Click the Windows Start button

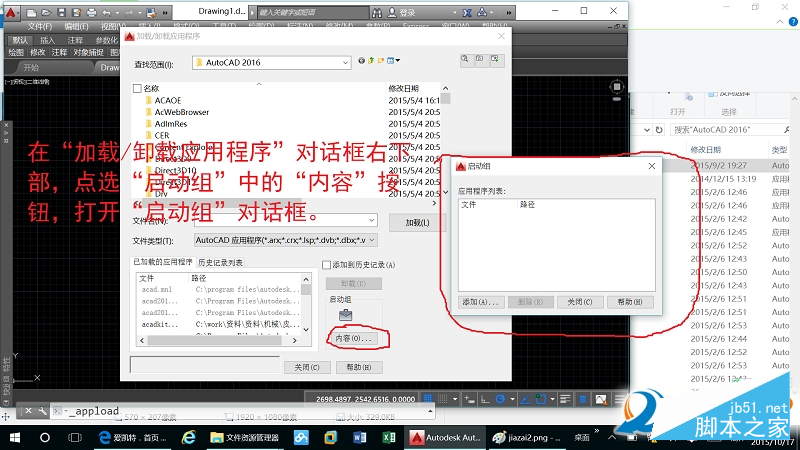(15, 438)
